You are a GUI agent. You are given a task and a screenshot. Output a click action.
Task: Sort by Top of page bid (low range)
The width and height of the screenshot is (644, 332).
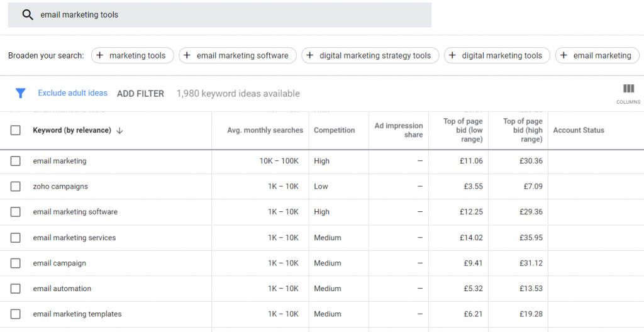coord(463,130)
